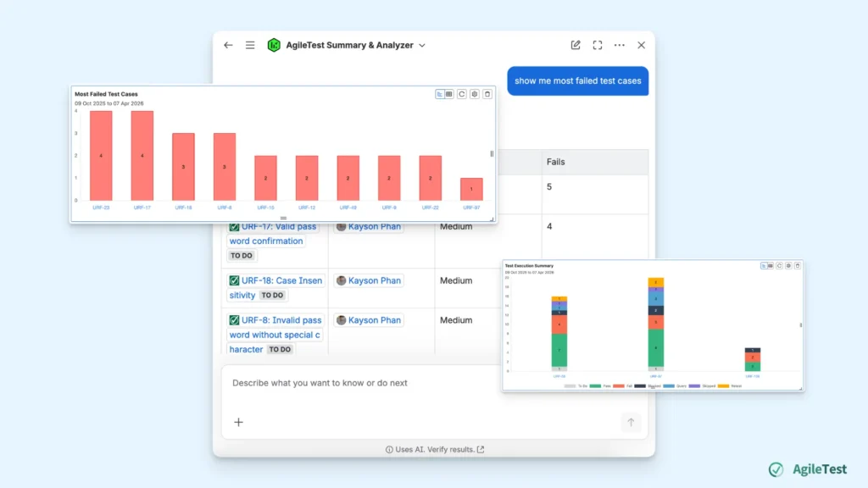Open Kayson Phan profile in URF-8 row
Screen dimensions: 868x488
coord(369,320)
